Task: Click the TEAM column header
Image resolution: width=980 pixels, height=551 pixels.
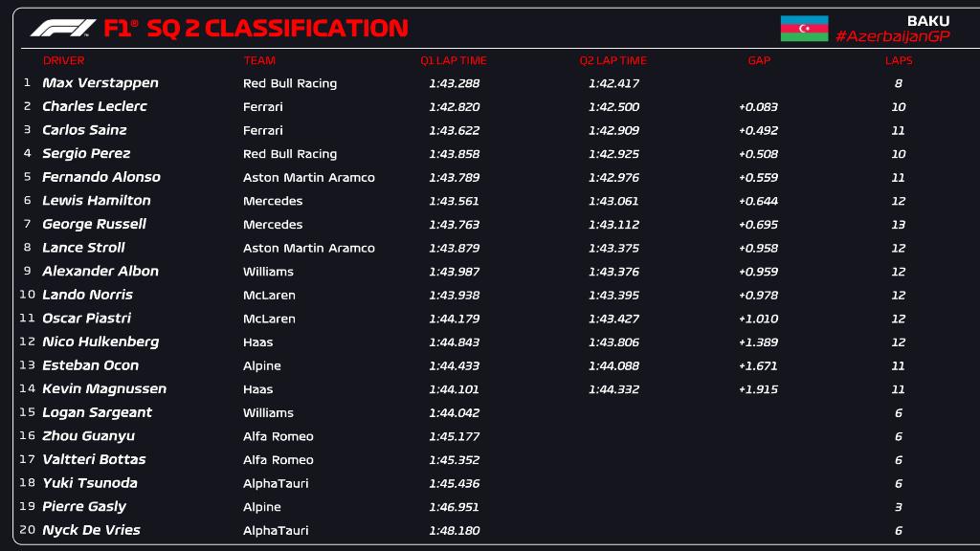Action: point(259,60)
